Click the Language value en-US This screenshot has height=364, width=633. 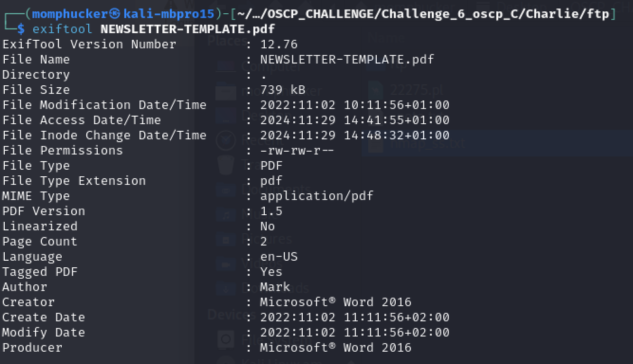279,256
